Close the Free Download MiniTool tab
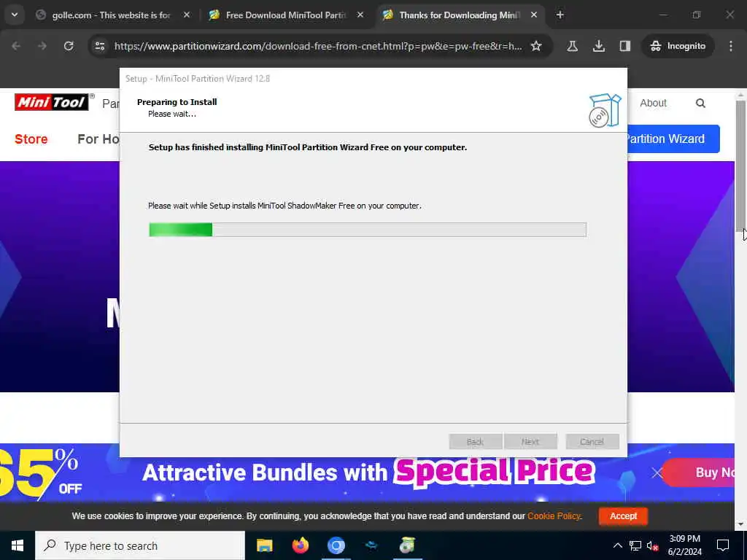This screenshot has width=747, height=560. coord(360,15)
